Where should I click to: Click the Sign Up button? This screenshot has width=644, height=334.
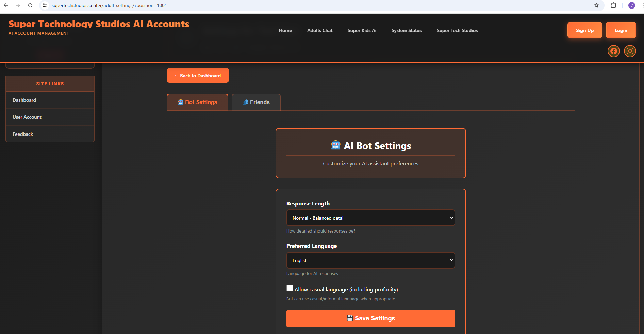tap(585, 30)
